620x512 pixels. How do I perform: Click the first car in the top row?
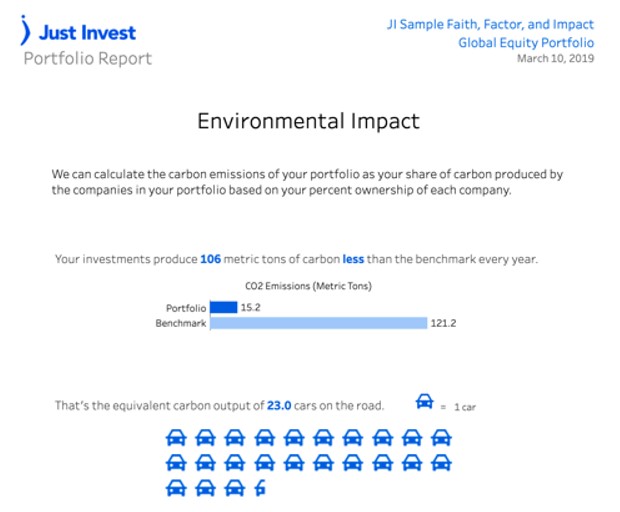coord(176,437)
